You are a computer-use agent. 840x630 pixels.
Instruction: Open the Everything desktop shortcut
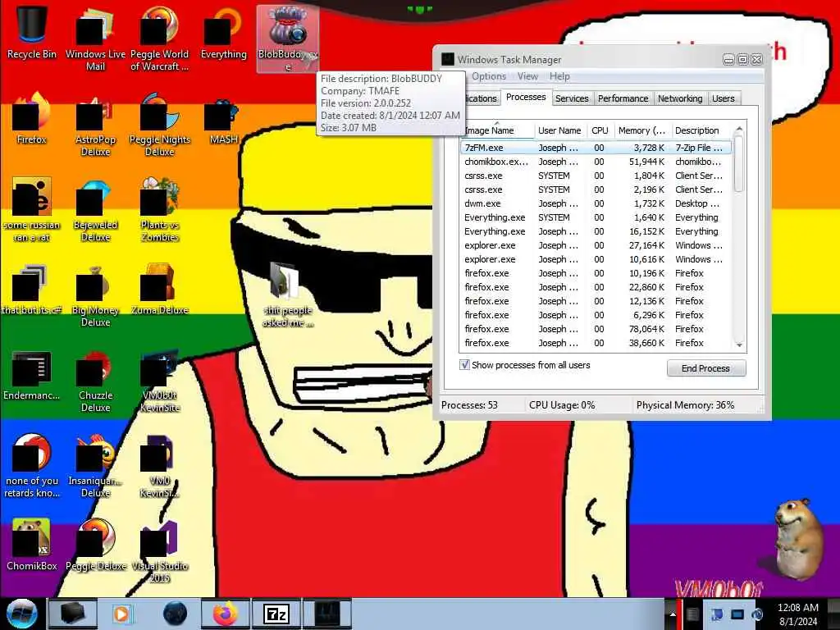[x=223, y=33]
